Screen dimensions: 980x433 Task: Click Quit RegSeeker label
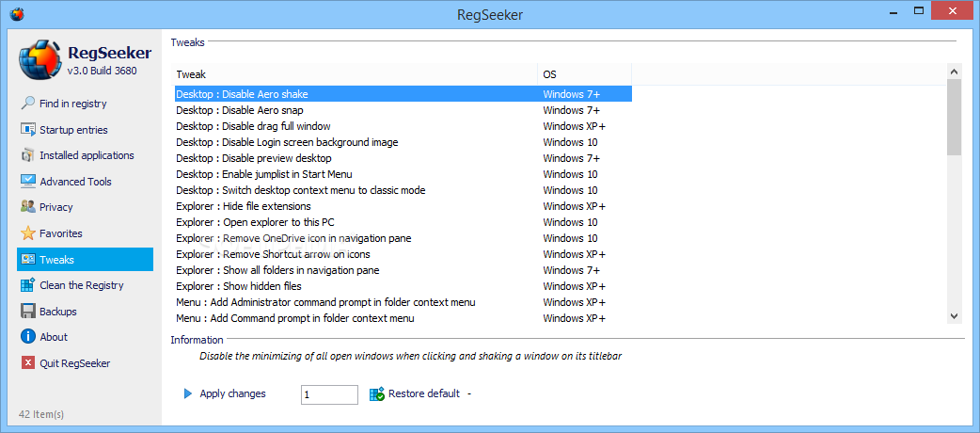coord(75,363)
